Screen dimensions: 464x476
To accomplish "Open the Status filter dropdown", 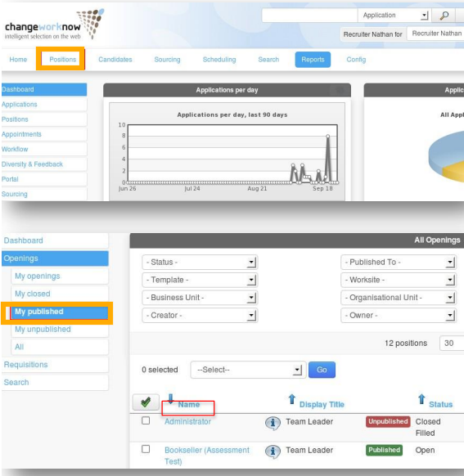I will pos(200,263).
